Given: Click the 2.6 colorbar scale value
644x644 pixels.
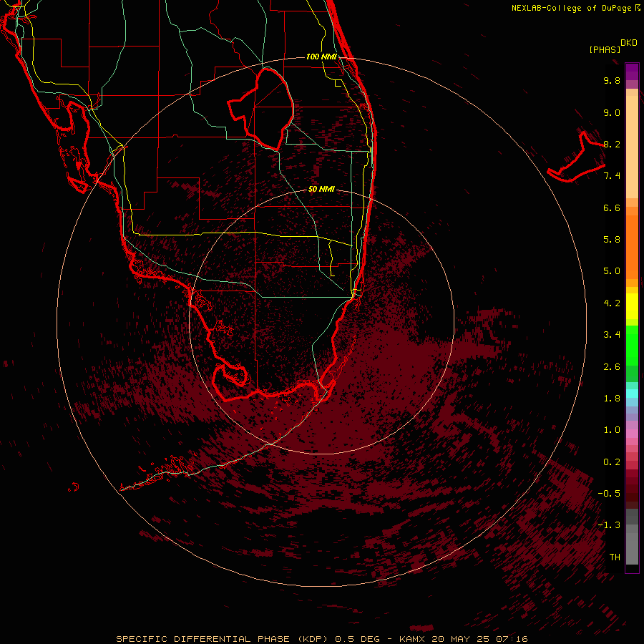Looking at the screenshot, I should (612, 367).
